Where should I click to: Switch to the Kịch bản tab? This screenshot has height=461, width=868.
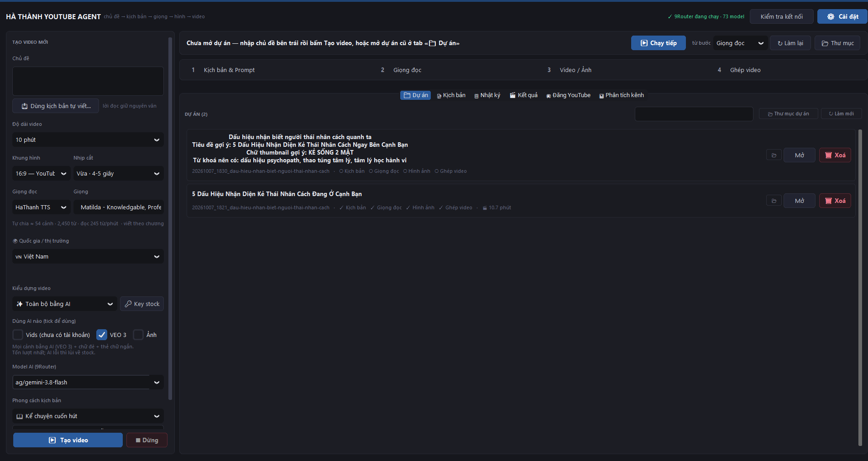tap(451, 95)
